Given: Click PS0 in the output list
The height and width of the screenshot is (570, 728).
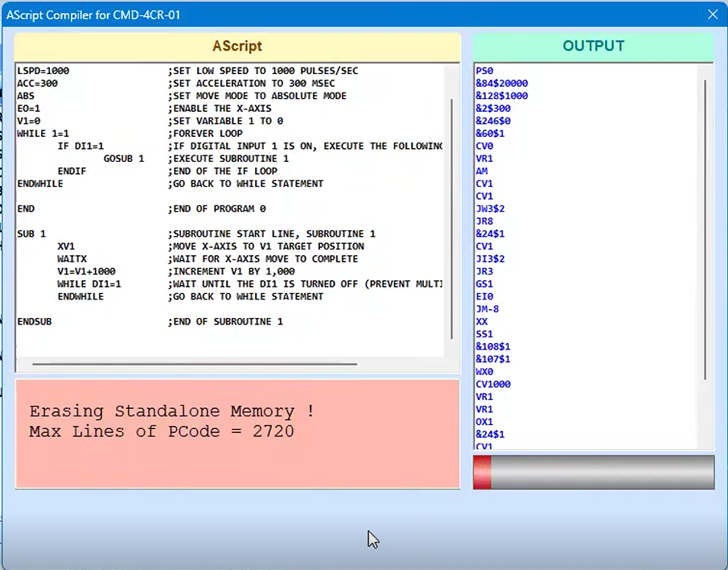Looking at the screenshot, I should pos(484,71).
